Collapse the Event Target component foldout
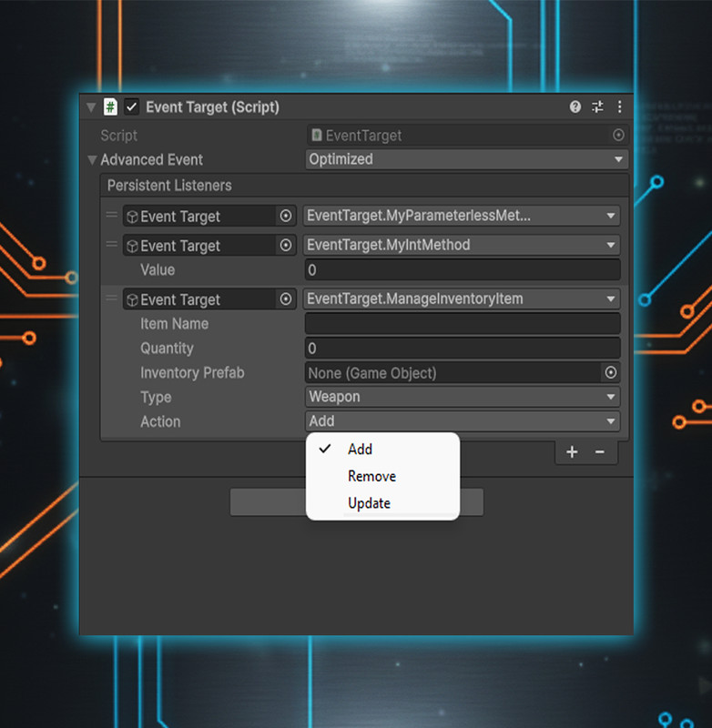The height and width of the screenshot is (728, 712). click(x=91, y=107)
